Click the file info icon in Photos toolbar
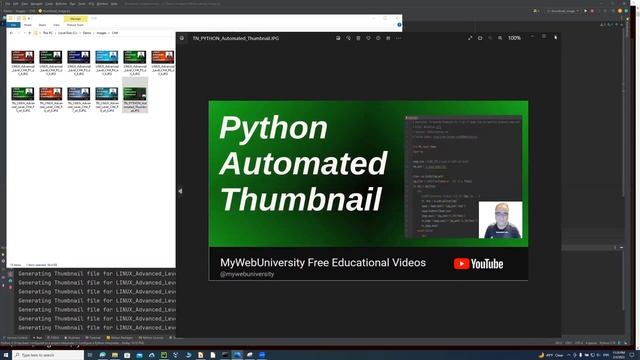 (x=378, y=38)
